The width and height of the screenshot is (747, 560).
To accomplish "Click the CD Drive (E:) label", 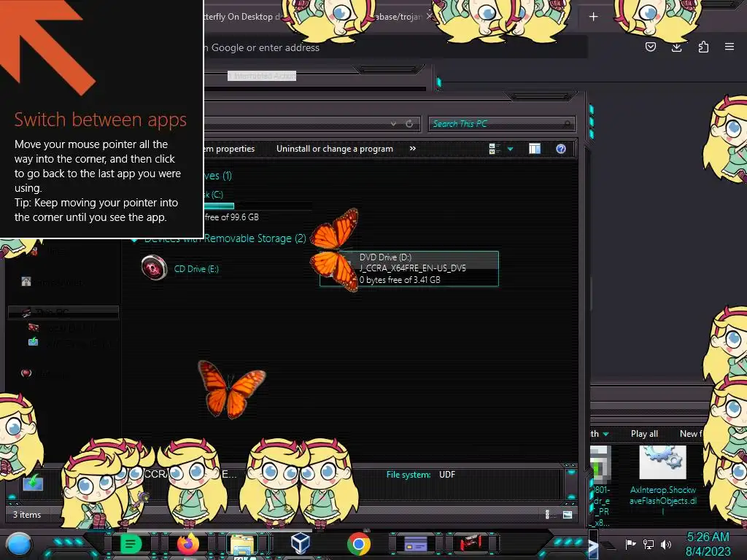I will click(196, 269).
